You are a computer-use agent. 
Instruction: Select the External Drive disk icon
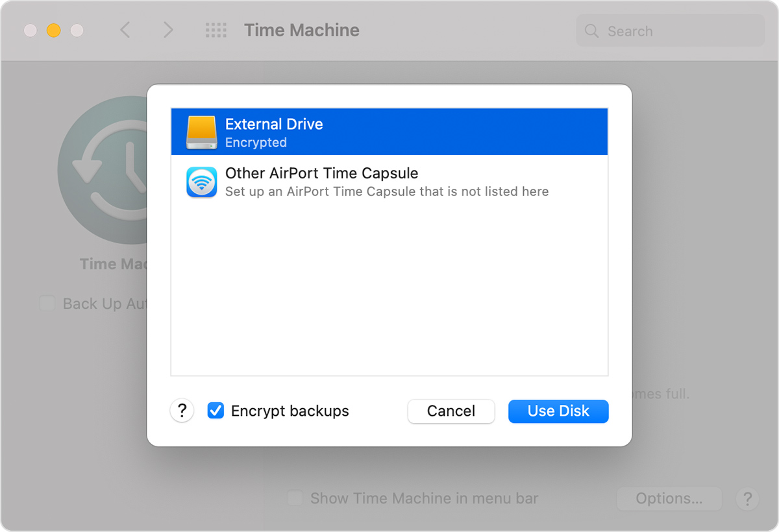pos(201,131)
